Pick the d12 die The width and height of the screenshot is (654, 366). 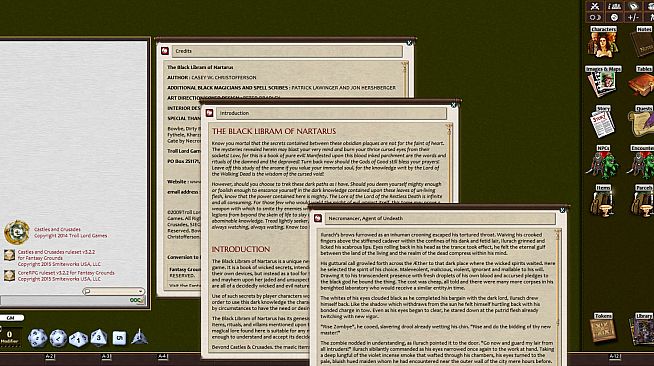tap(58, 338)
